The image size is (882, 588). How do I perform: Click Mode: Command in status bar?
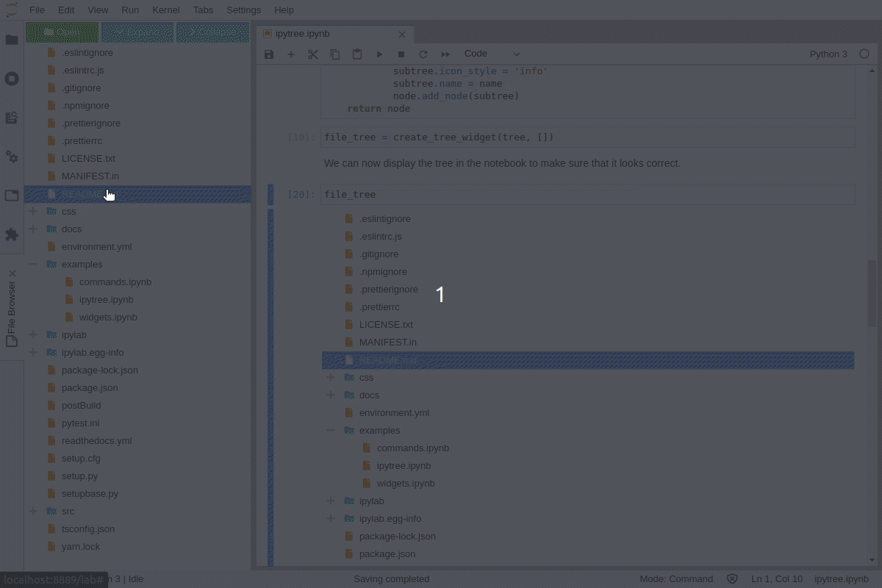click(x=676, y=579)
